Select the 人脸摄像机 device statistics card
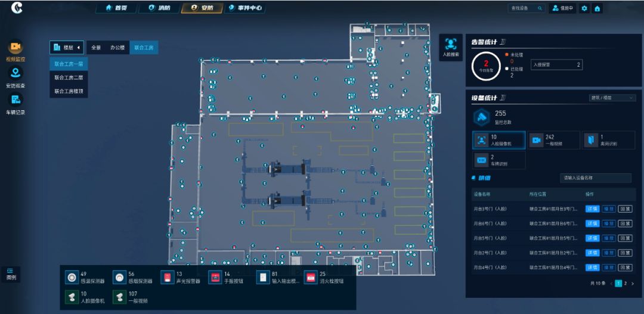644x314 pixels. (x=499, y=140)
